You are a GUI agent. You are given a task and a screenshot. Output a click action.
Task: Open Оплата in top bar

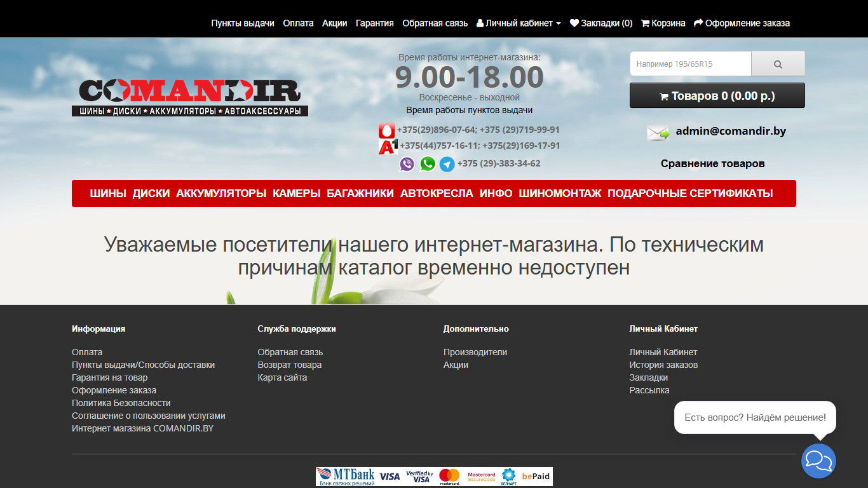pos(298,23)
